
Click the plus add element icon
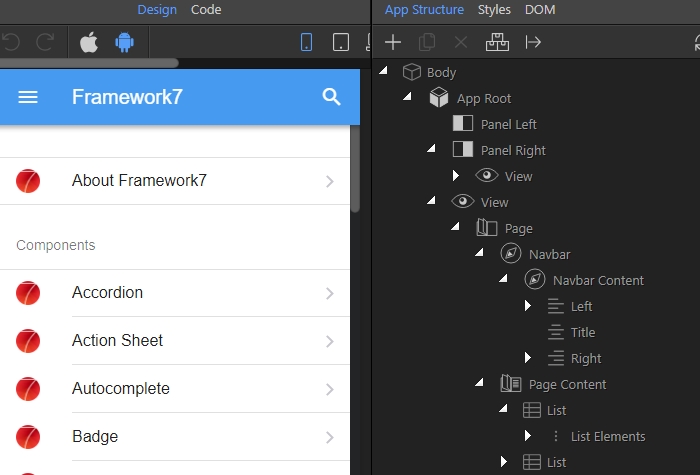393,42
